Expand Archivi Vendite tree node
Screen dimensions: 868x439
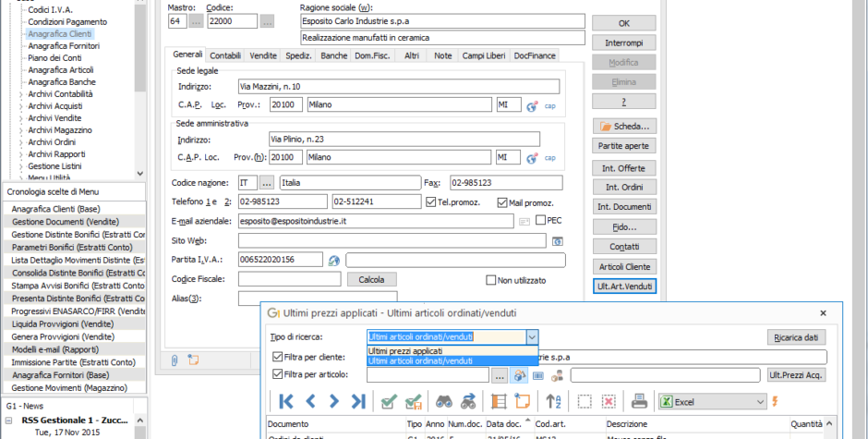(x=21, y=118)
